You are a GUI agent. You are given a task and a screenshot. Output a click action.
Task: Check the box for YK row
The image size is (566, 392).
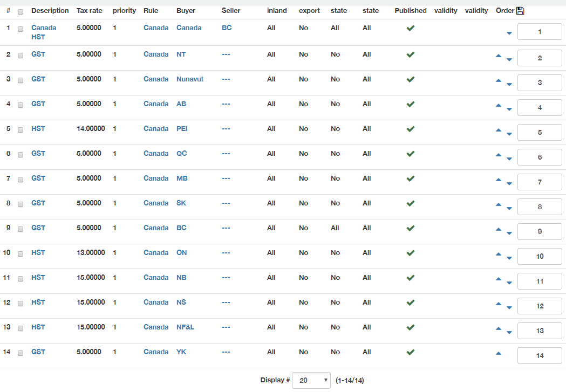pos(21,353)
